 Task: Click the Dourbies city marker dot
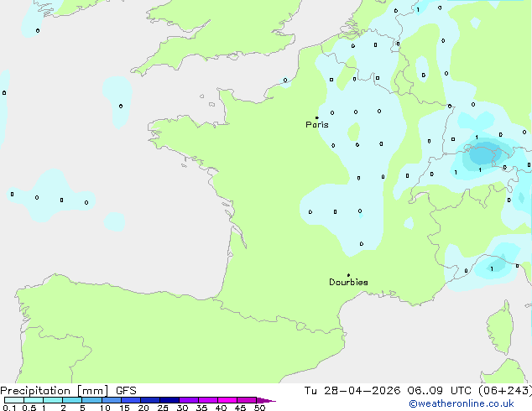[348, 275]
